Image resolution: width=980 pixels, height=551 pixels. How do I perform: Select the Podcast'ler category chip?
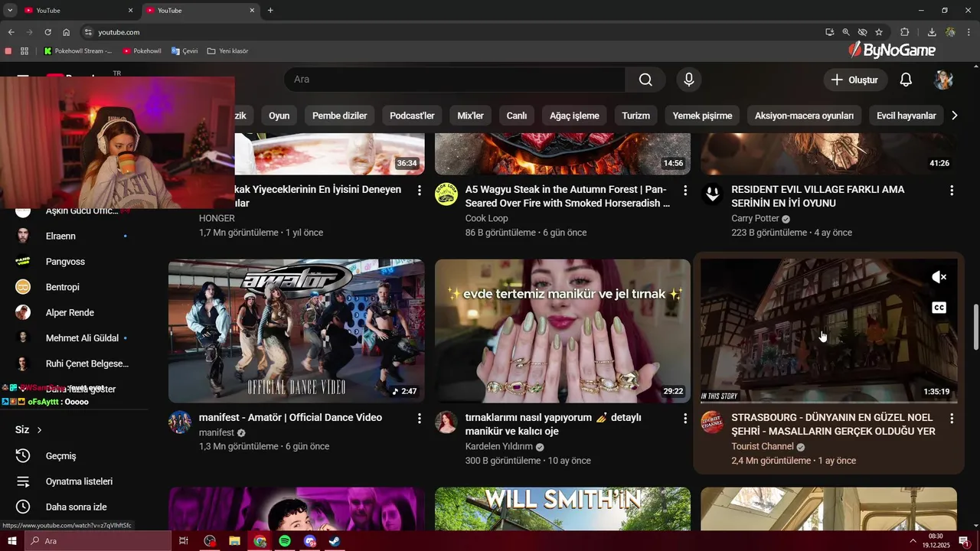pyautogui.click(x=412, y=116)
